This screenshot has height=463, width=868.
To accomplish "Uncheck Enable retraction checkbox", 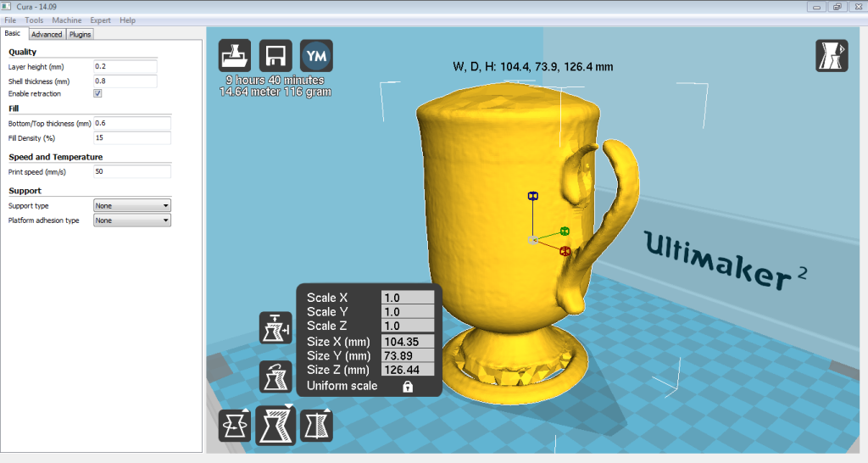I will [x=97, y=93].
